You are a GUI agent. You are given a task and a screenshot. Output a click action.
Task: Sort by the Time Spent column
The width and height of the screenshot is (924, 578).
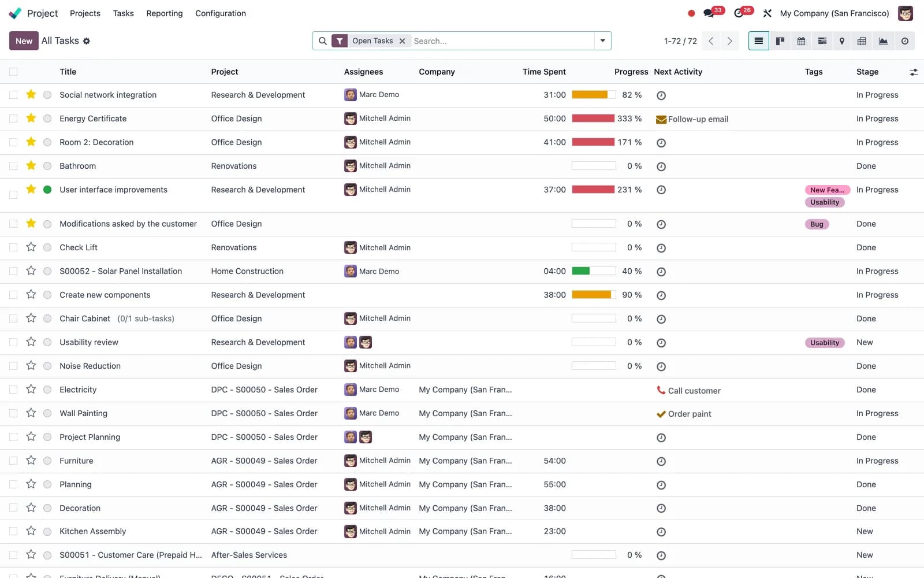pos(544,72)
